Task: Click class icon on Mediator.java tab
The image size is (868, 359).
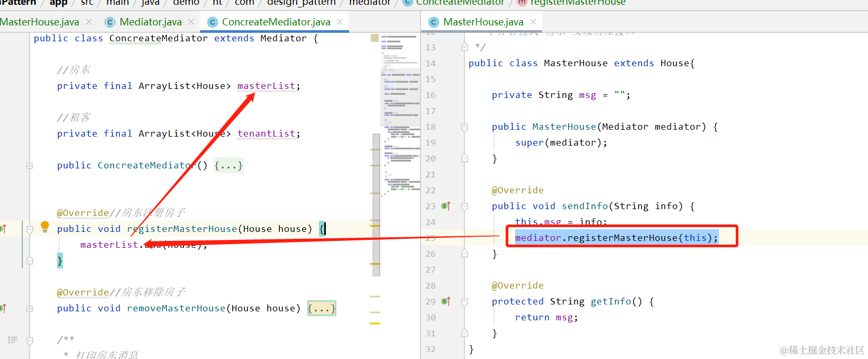Action: pos(110,22)
